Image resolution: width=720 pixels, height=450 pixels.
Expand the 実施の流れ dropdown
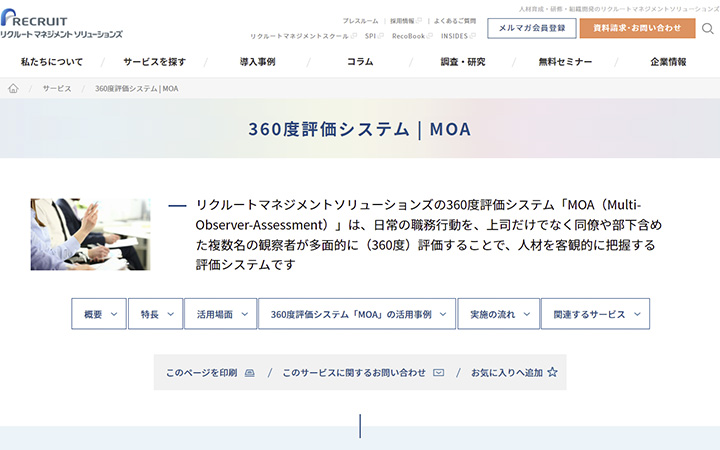click(498, 314)
